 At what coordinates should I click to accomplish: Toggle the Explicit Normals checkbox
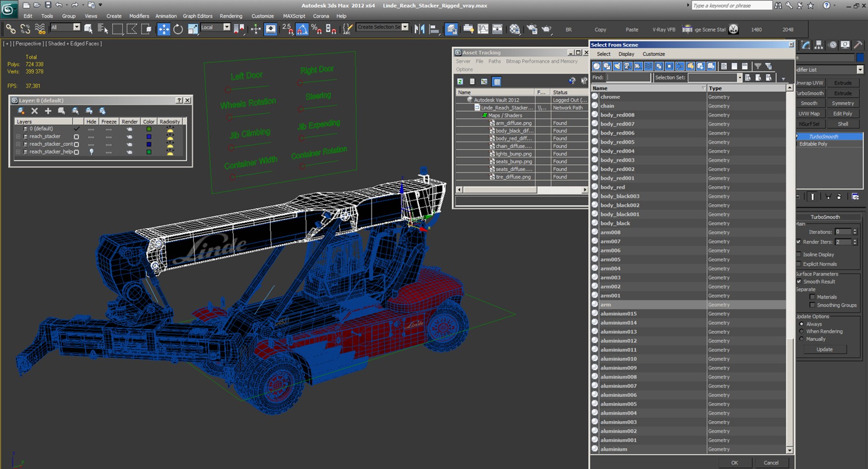tap(799, 264)
